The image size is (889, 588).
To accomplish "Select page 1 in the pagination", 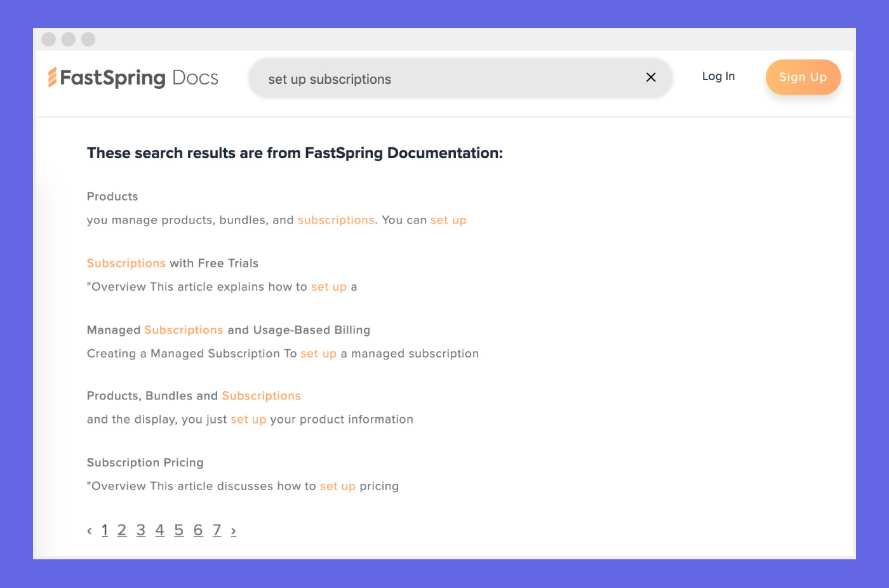I will (x=104, y=530).
